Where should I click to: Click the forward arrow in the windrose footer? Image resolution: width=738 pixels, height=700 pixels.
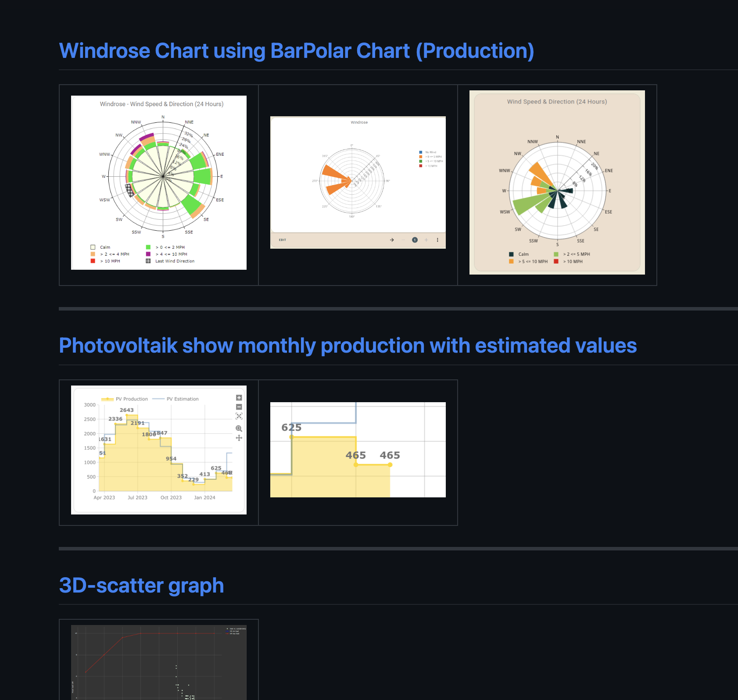[392, 240]
